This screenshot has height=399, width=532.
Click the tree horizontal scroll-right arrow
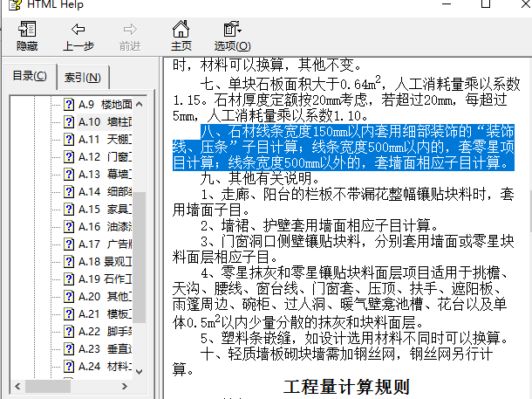(x=125, y=386)
